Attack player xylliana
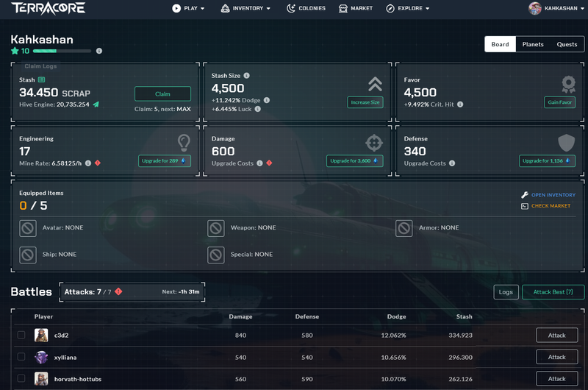 point(557,357)
